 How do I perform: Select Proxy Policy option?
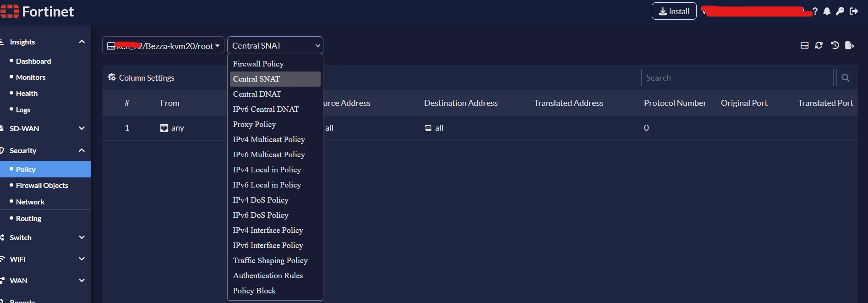pyautogui.click(x=275, y=124)
